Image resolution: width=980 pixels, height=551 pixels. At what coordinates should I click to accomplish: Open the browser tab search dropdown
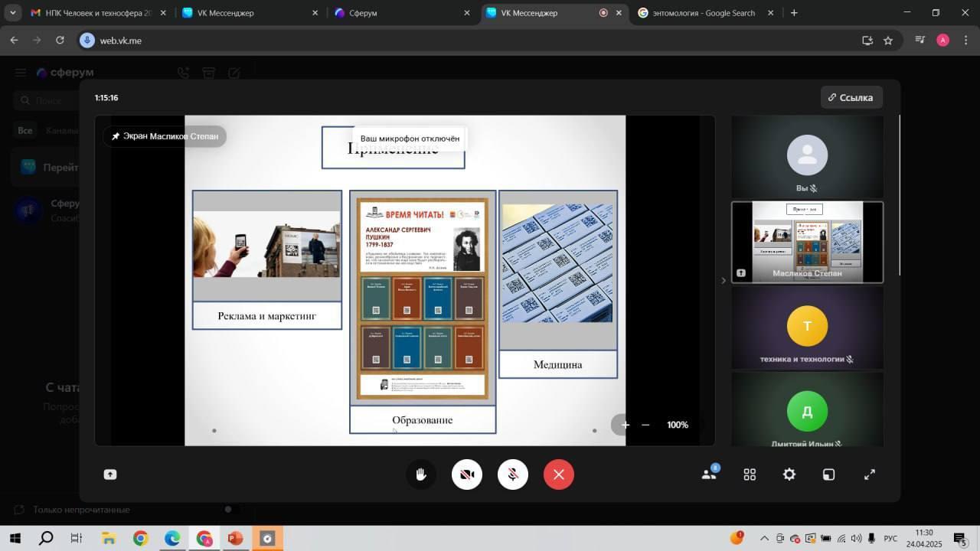click(x=12, y=13)
